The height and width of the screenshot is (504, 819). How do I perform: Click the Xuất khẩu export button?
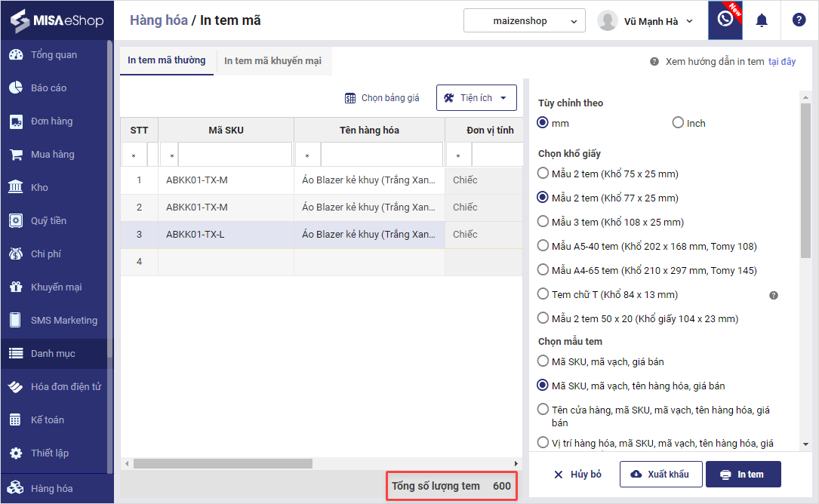pos(660,475)
